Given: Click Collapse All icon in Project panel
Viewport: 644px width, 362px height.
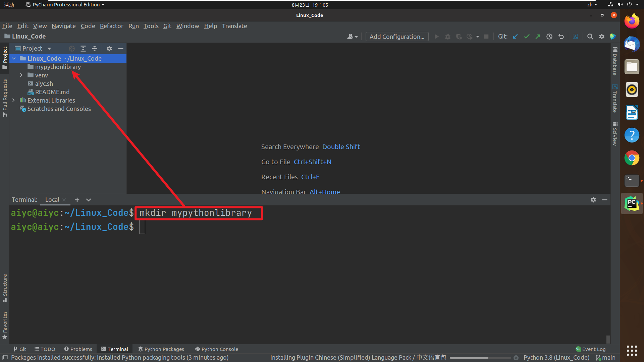Looking at the screenshot, I should tap(95, 49).
